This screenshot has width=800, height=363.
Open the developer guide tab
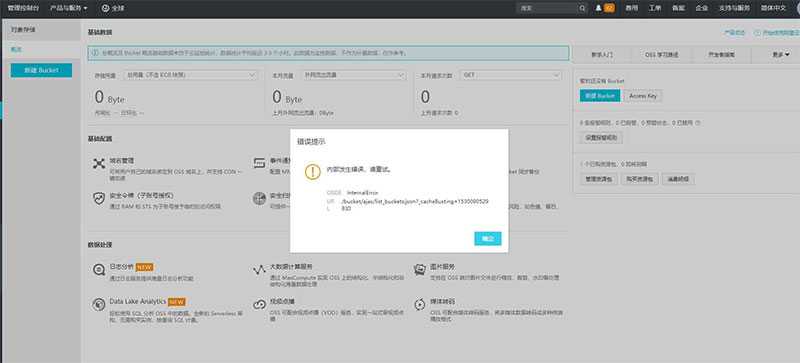721,54
